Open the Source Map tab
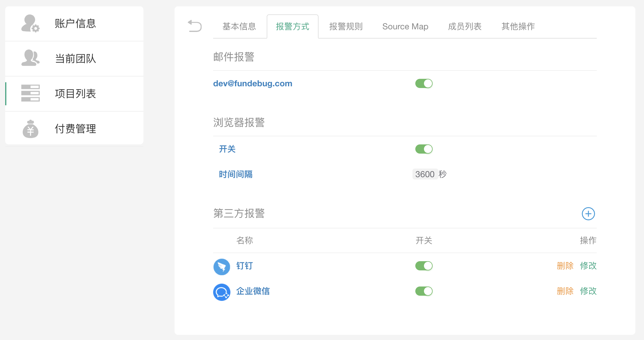The image size is (644, 340). 405,26
